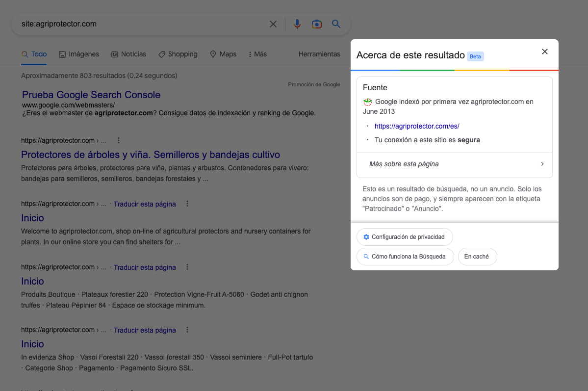This screenshot has width=588, height=391.
Task: Click the agriprotector favicon in Fuente card
Action: 367,102
